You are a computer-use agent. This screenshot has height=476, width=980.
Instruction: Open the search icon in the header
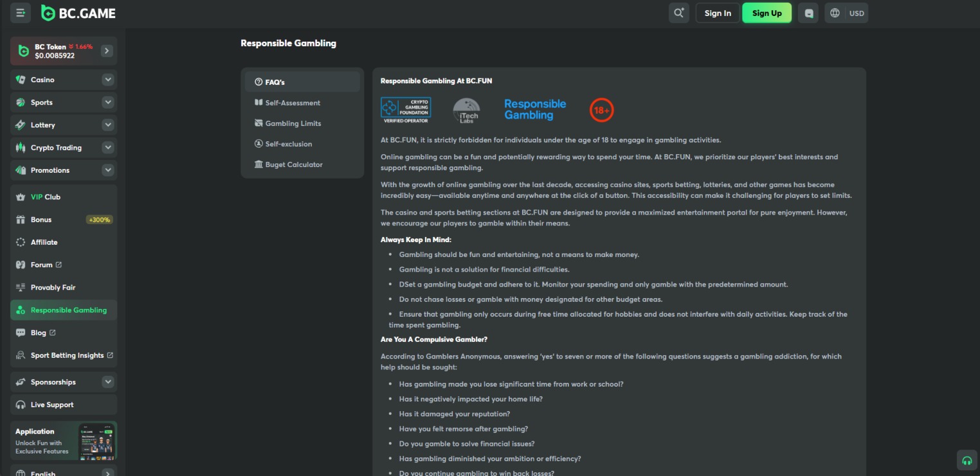679,13
